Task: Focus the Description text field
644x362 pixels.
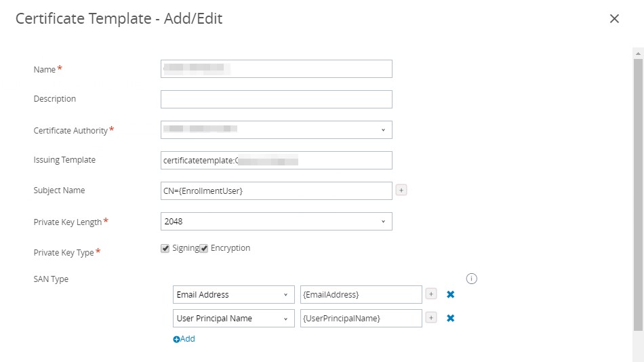Action: coord(276,99)
